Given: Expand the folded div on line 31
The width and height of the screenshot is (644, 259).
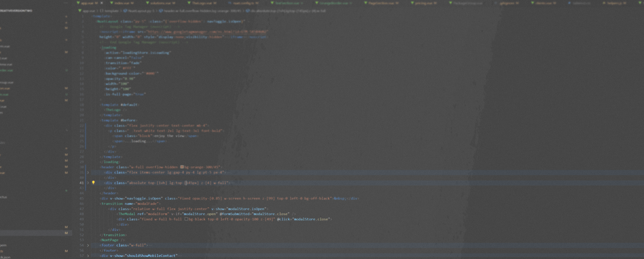Looking at the screenshot, I should click(88, 172).
